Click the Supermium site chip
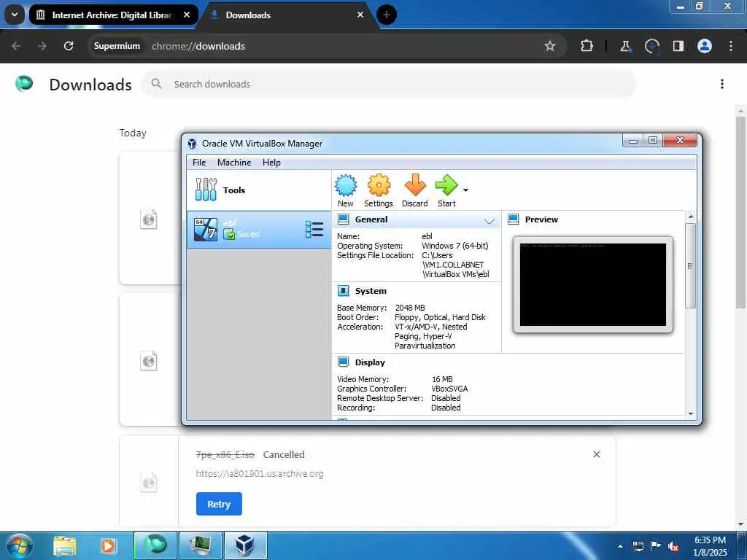 117,46
